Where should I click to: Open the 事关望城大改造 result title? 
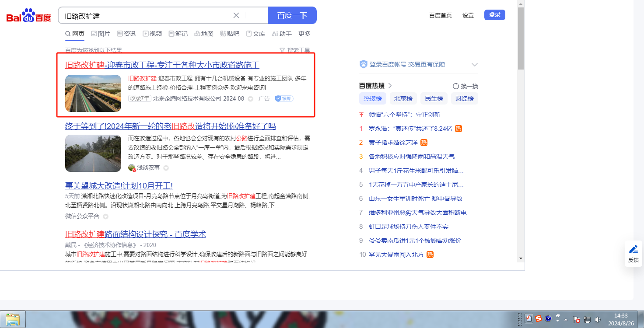[x=119, y=185]
